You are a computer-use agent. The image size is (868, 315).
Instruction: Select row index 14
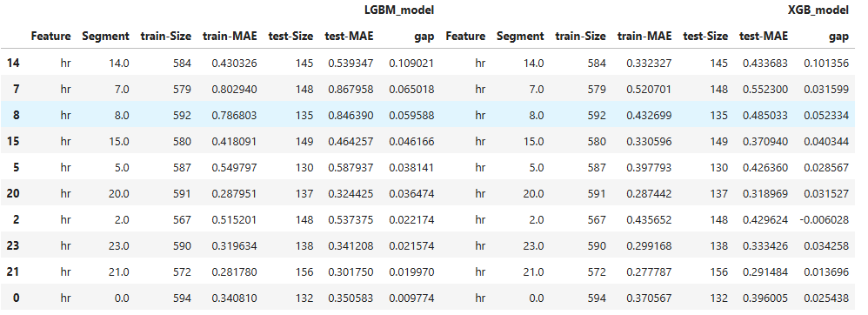tap(13, 64)
